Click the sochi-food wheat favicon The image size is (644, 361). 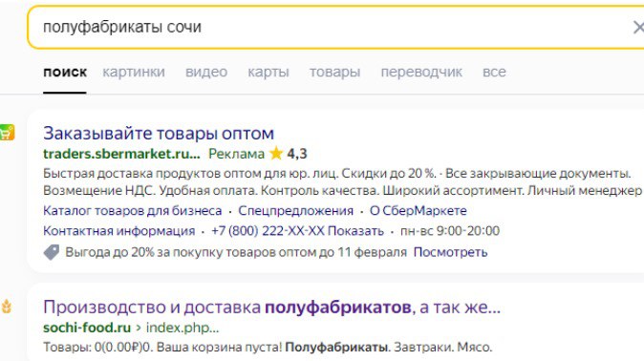pyautogui.click(x=6, y=307)
